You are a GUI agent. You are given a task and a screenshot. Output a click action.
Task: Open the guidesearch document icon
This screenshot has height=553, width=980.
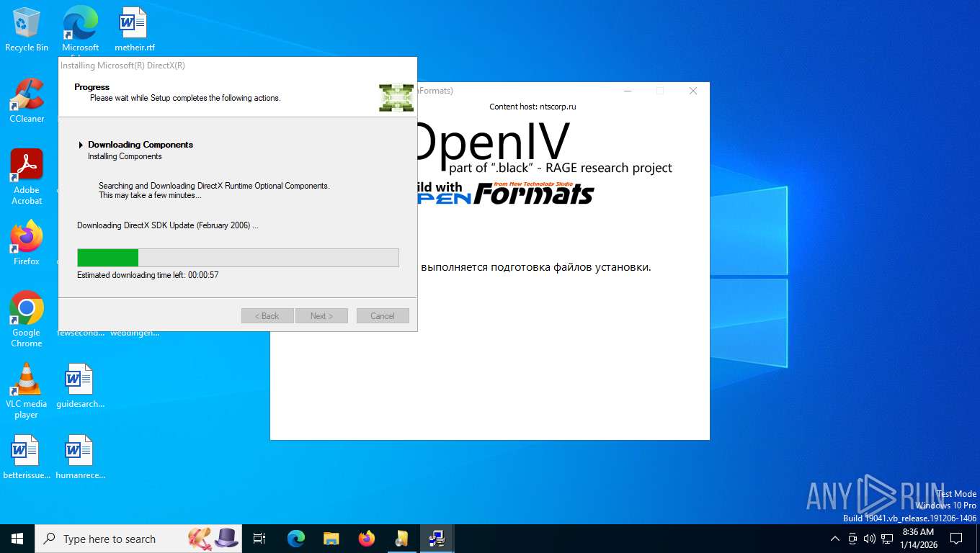80,386
